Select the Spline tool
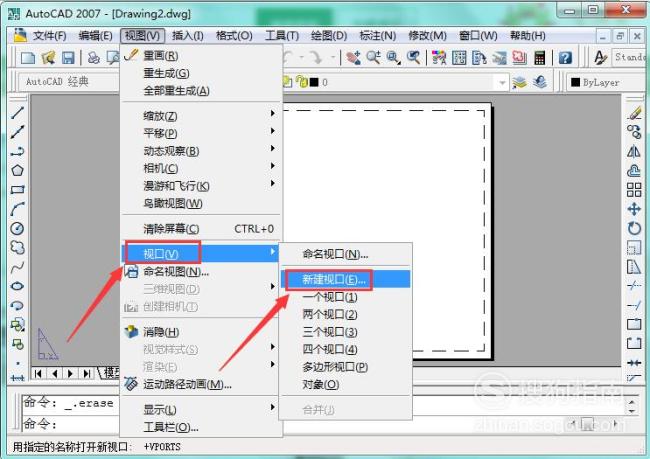 [x=17, y=267]
